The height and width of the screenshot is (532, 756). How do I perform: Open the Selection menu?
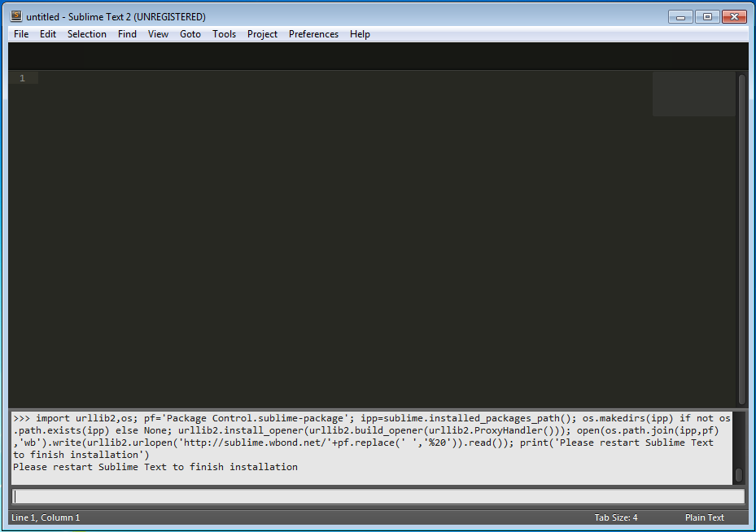click(87, 34)
